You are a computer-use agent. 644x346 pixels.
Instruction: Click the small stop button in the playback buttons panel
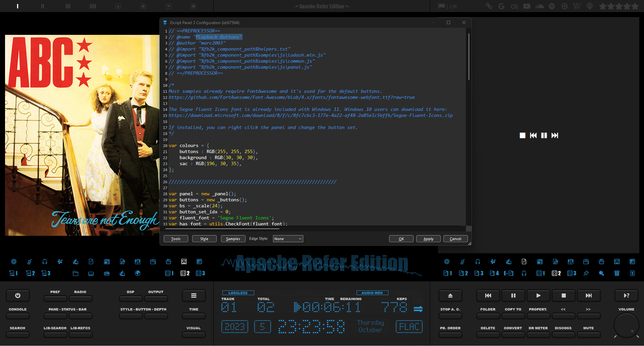pyautogui.click(x=523, y=135)
